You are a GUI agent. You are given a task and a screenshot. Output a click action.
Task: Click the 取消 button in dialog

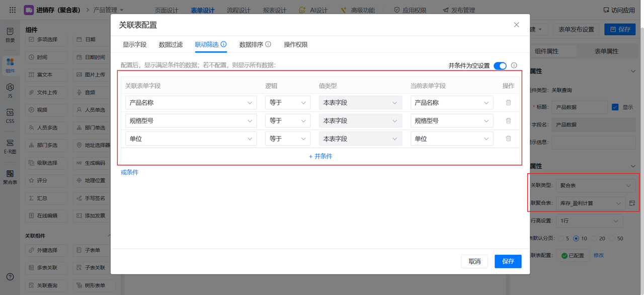[x=474, y=261]
